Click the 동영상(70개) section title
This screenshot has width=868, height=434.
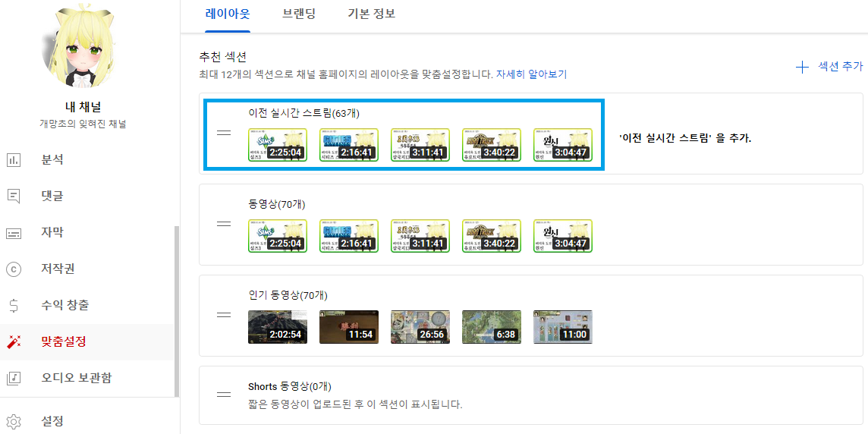click(277, 204)
